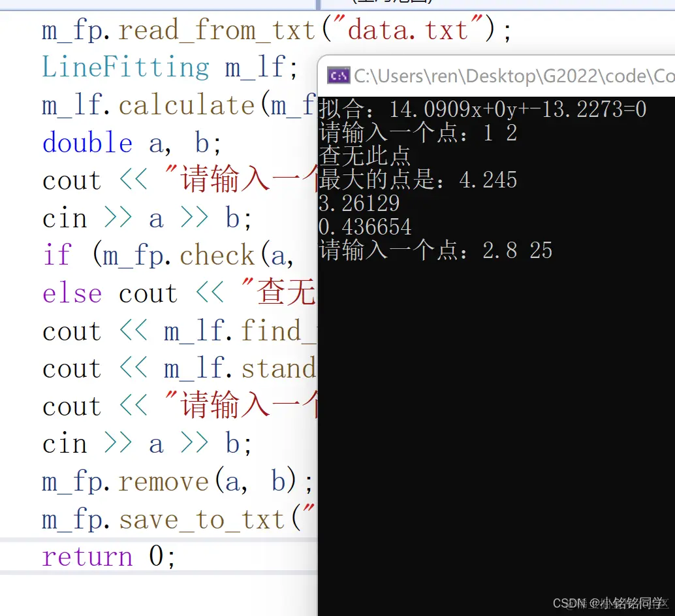The height and width of the screenshot is (616, 675).
Task: Click the 'm_fp.remove(a, b);' line
Action: coord(177,481)
